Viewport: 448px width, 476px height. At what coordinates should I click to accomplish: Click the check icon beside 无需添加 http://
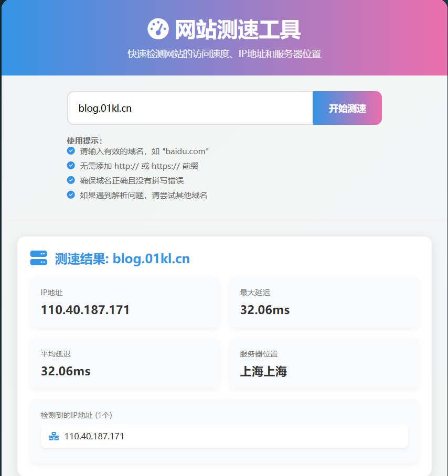coord(71,166)
